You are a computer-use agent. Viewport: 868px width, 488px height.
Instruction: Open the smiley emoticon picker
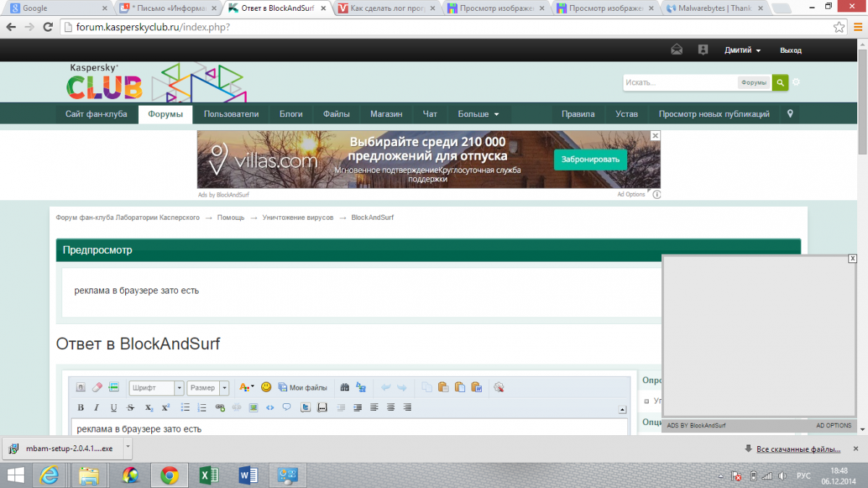tap(266, 388)
